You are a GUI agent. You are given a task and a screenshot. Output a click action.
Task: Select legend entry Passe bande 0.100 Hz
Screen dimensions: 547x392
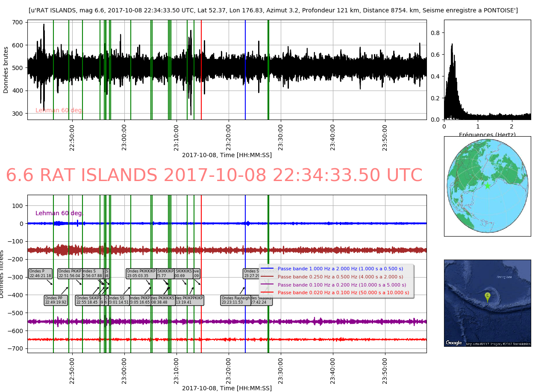point(342,285)
